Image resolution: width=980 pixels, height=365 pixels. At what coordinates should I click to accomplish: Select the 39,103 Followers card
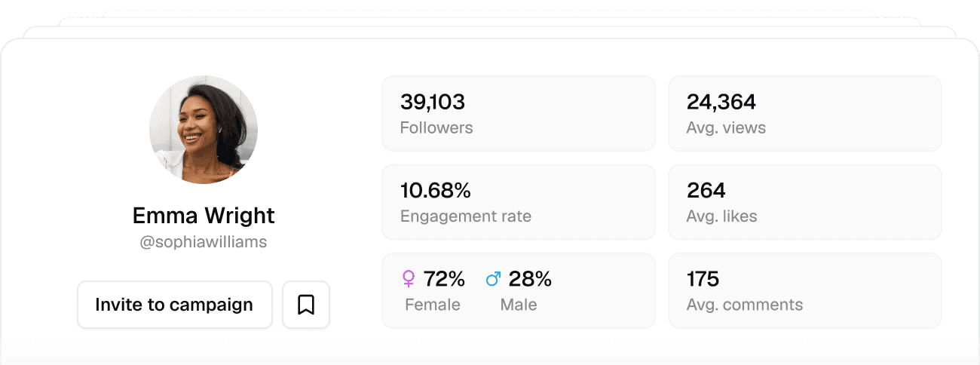pyautogui.click(x=519, y=114)
